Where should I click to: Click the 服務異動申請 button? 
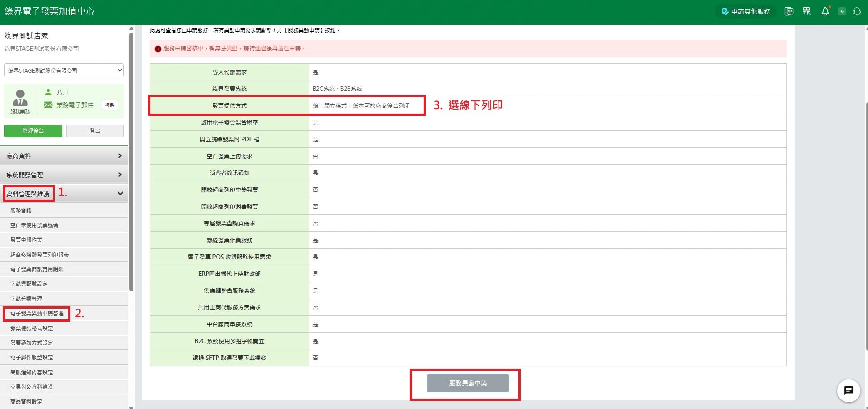[468, 383]
